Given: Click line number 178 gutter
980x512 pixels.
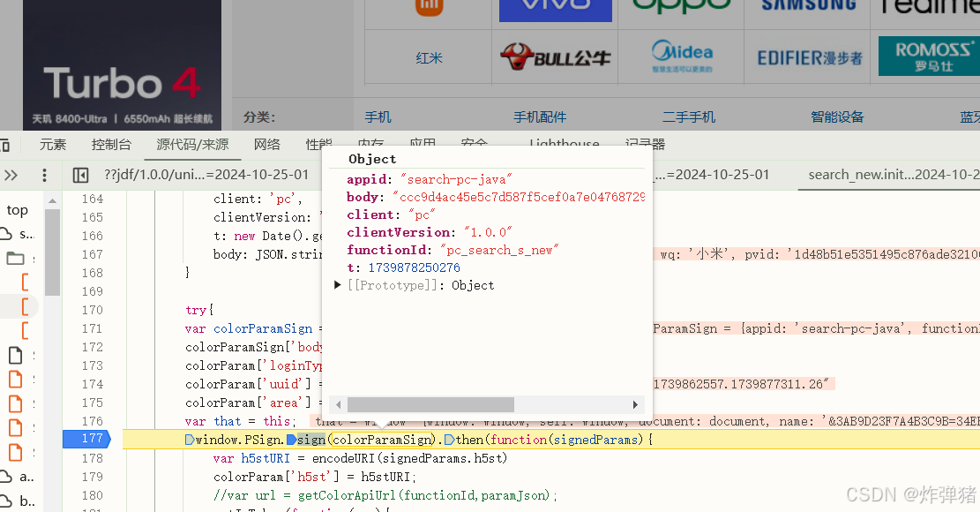Looking at the screenshot, I should 92,458.
